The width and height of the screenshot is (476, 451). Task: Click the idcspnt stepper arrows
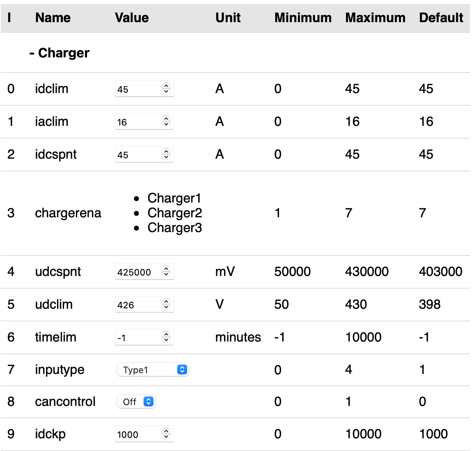[166, 154]
